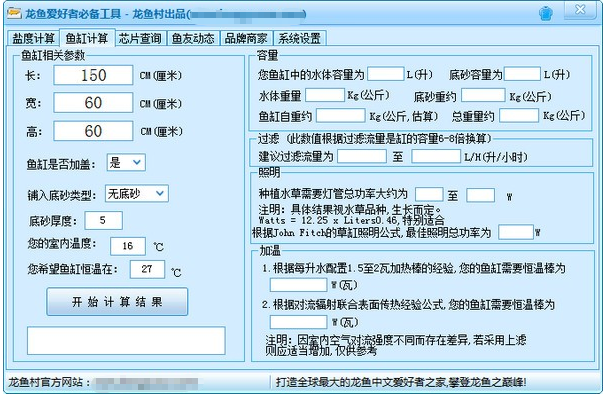
Task: Open the 鱼缸是否加盖 dropdown
Action: click(x=126, y=162)
